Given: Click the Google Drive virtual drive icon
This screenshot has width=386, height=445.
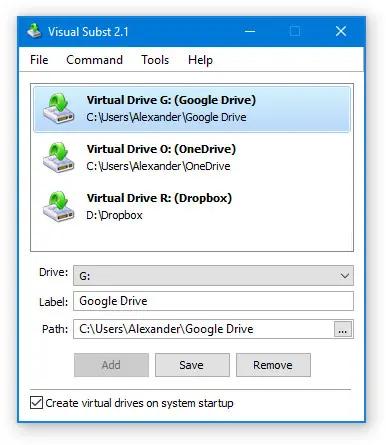Looking at the screenshot, I should pyautogui.click(x=58, y=108).
